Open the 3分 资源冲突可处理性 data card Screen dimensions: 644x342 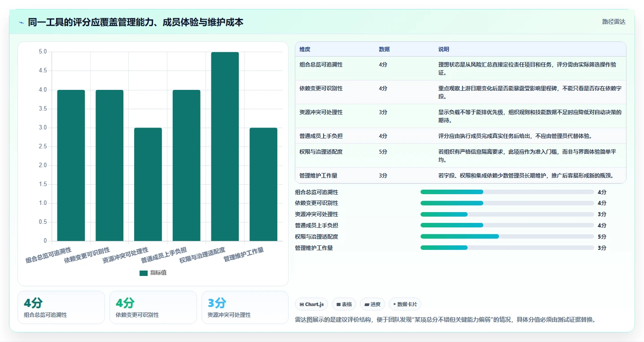point(245,307)
